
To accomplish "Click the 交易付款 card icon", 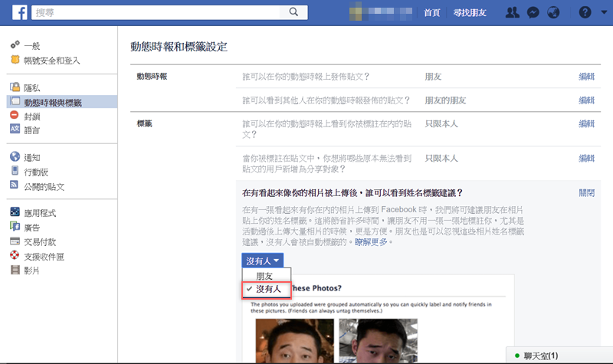I will 15,241.
